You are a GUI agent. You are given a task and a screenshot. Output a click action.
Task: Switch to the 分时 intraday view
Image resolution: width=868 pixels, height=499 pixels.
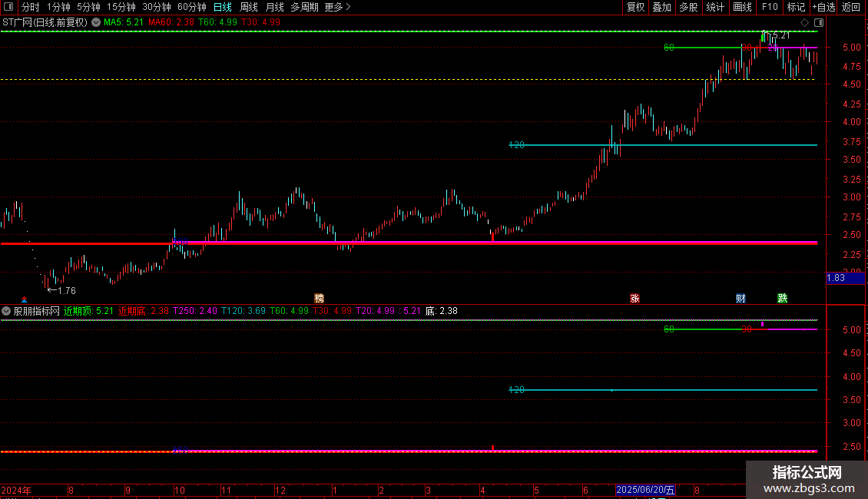[x=31, y=7]
